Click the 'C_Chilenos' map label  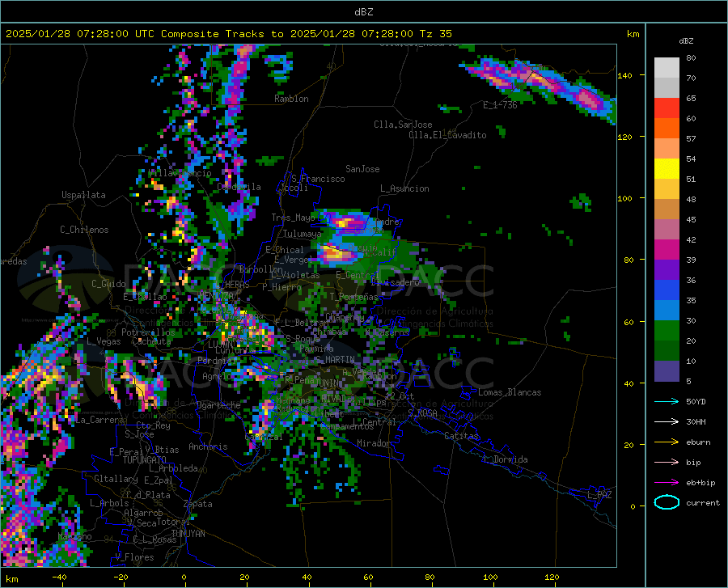(x=84, y=230)
